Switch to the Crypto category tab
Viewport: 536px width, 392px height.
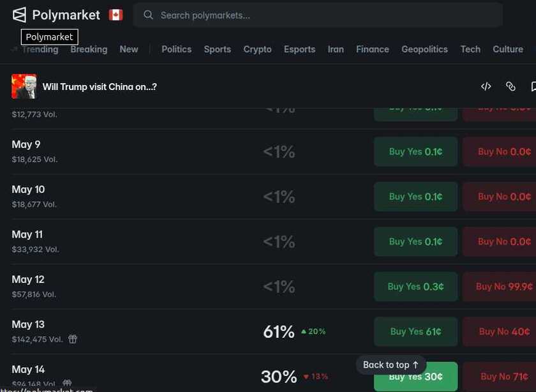pos(257,49)
